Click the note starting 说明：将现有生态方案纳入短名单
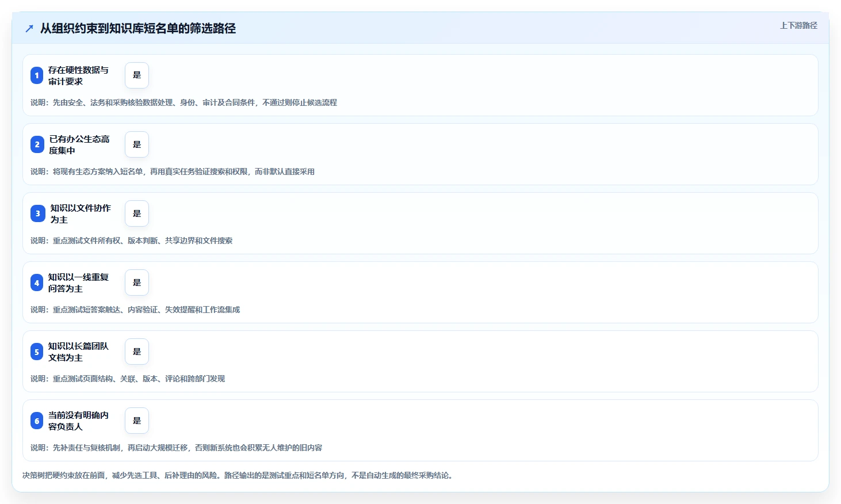841x504 pixels. click(173, 171)
